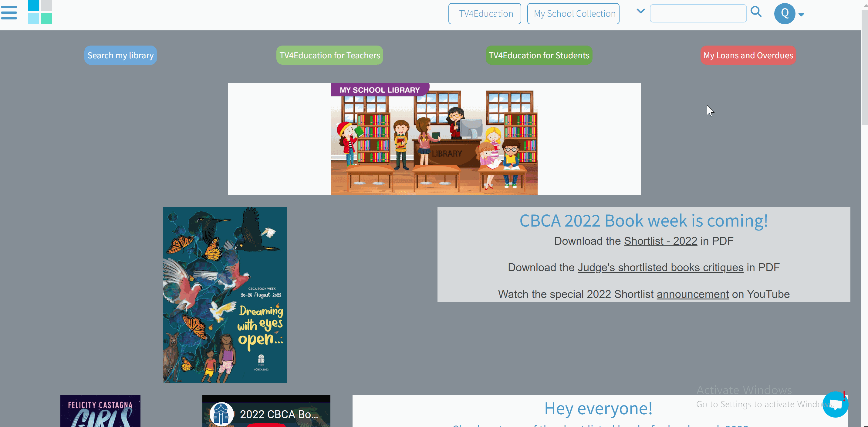The image size is (868, 427).
Task: Click the magnifying glass search icon
Action: click(x=756, y=12)
